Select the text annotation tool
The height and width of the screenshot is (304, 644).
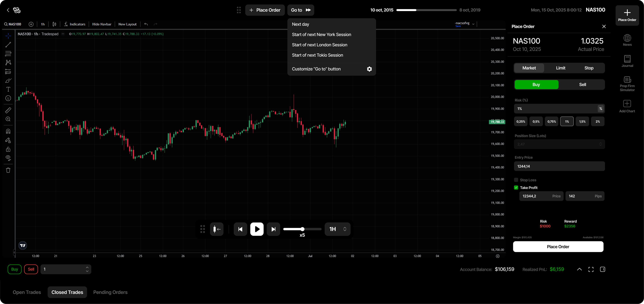point(8,89)
